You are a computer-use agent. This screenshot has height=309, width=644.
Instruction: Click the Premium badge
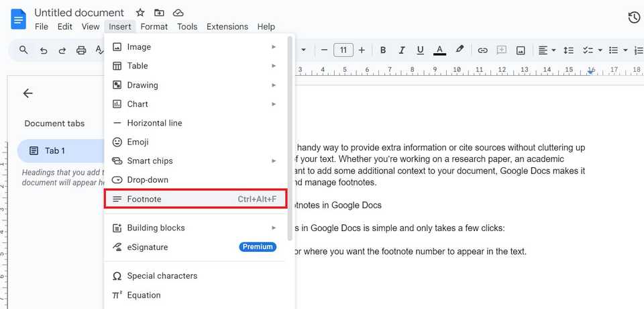[258, 247]
